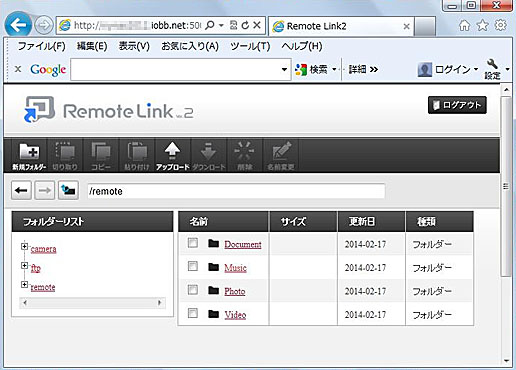Sort by the 更新日 column header
The width and height of the screenshot is (516, 370).
371,221
